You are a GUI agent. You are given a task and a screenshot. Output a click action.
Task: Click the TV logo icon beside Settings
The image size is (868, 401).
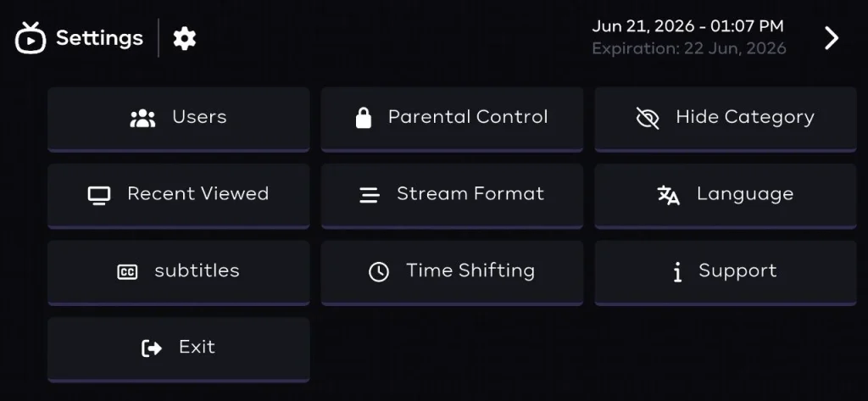point(31,37)
